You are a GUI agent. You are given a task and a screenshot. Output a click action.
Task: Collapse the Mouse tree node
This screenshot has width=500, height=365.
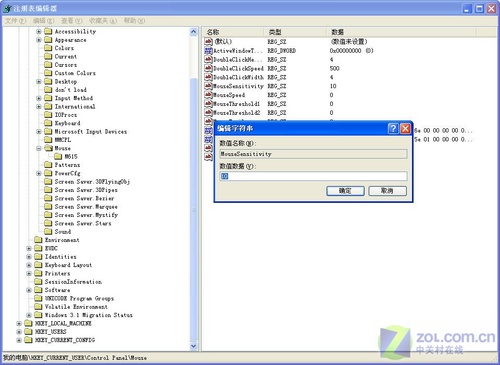39,148
